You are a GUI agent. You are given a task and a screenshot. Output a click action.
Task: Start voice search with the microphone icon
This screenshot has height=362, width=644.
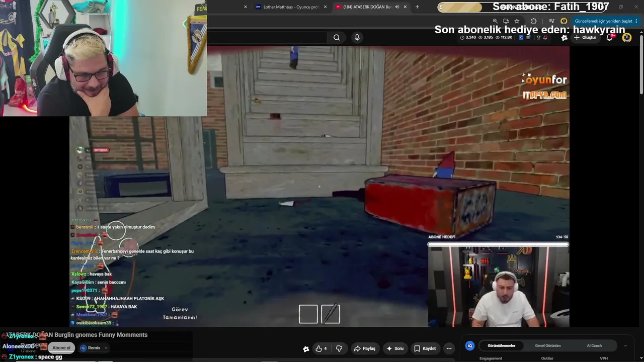pyautogui.click(x=357, y=37)
